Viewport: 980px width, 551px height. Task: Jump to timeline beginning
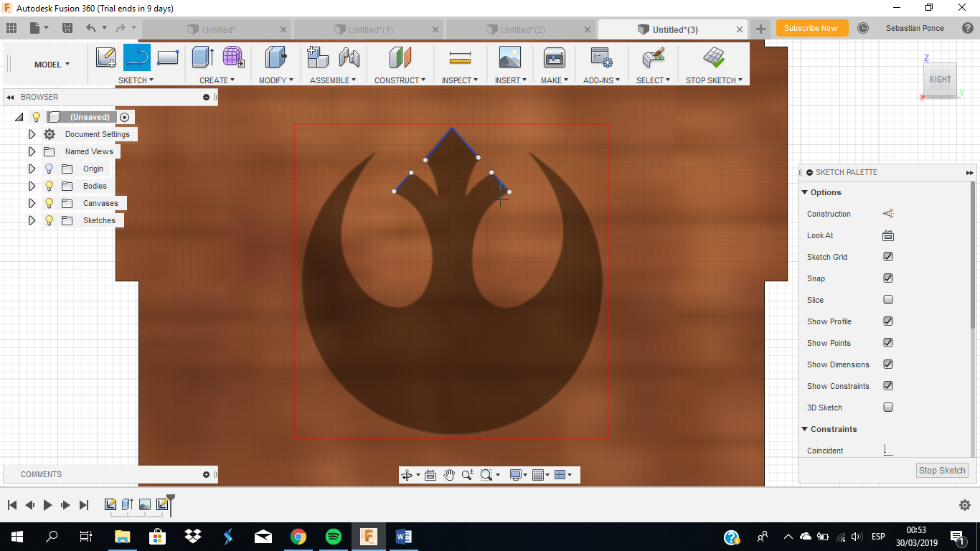(12, 505)
